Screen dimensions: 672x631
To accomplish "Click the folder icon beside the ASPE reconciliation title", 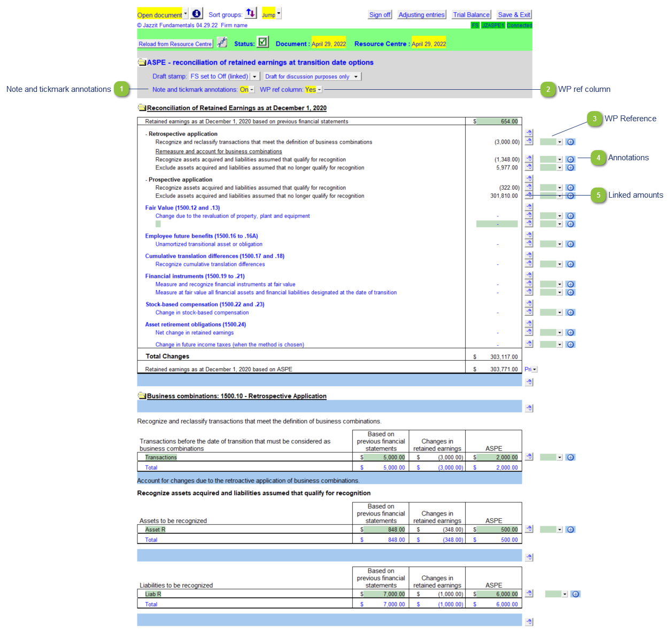I will coord(142,63).
